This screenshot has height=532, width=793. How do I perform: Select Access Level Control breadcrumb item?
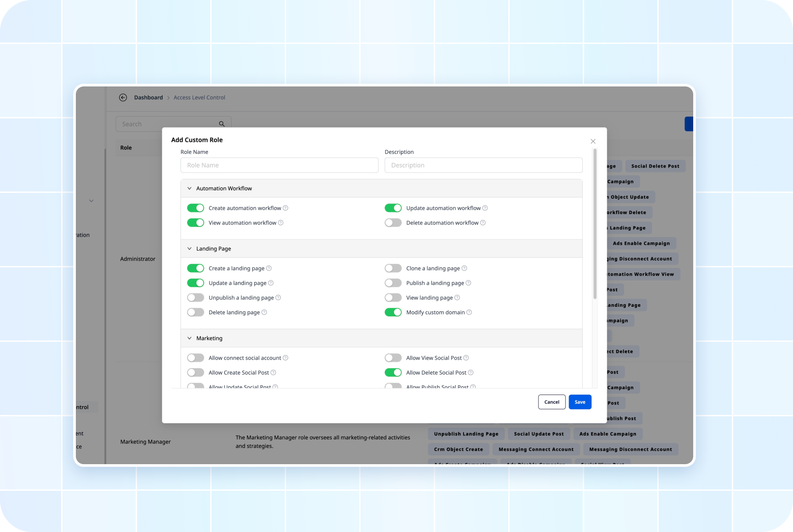(x=199, y=98)
